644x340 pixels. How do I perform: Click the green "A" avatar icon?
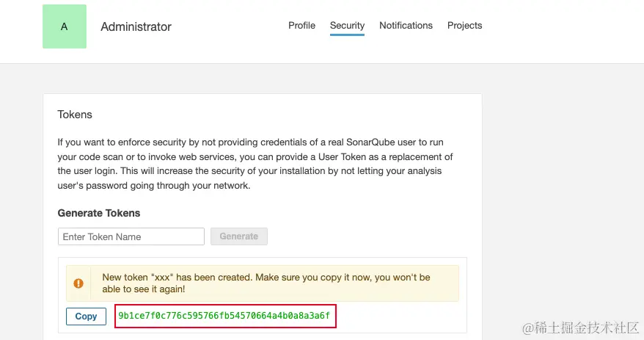[65, 26]
